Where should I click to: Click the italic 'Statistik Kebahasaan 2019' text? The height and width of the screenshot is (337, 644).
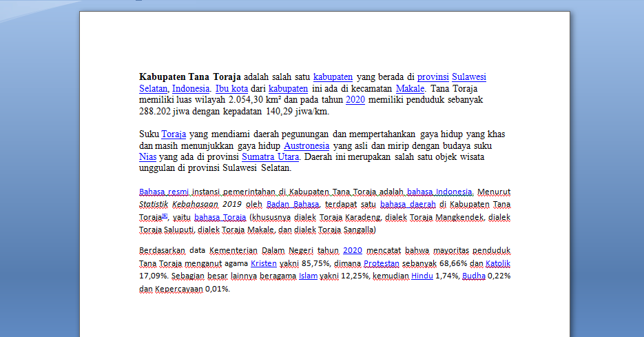pos(190,204)
